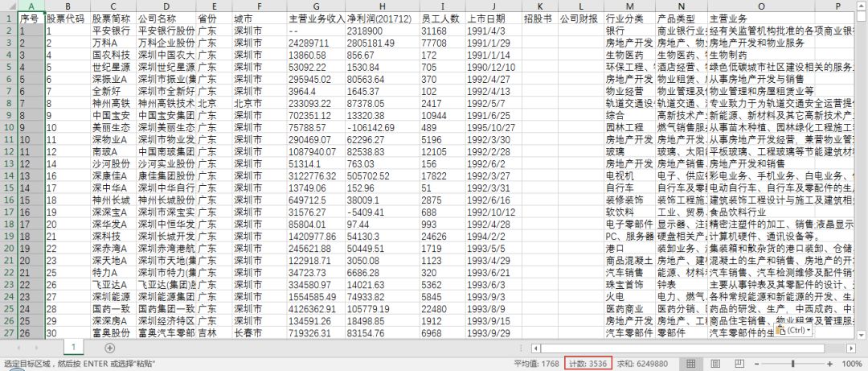Click cell 食品饮料行业
868x371 pixels.
pyautogui.click(x=761, y=212)
